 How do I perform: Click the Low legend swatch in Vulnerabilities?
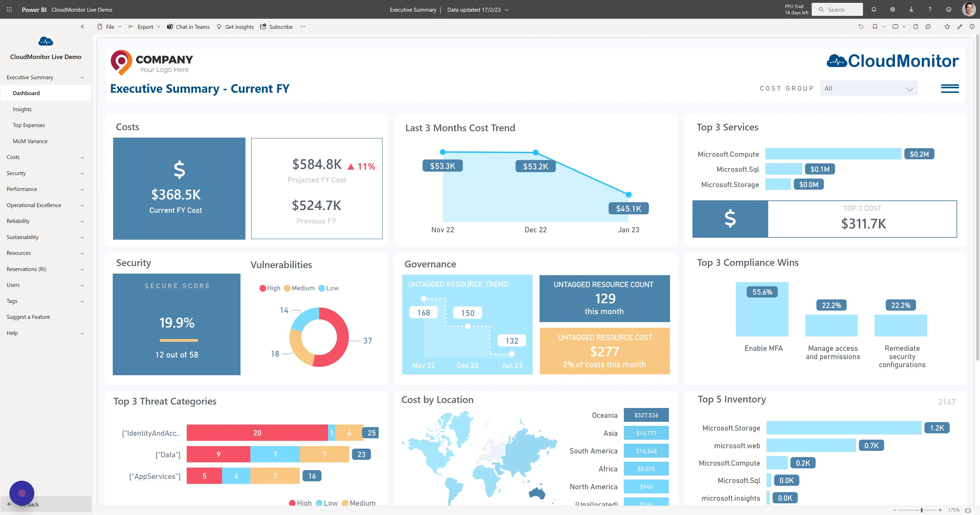(x=321, y=288)
